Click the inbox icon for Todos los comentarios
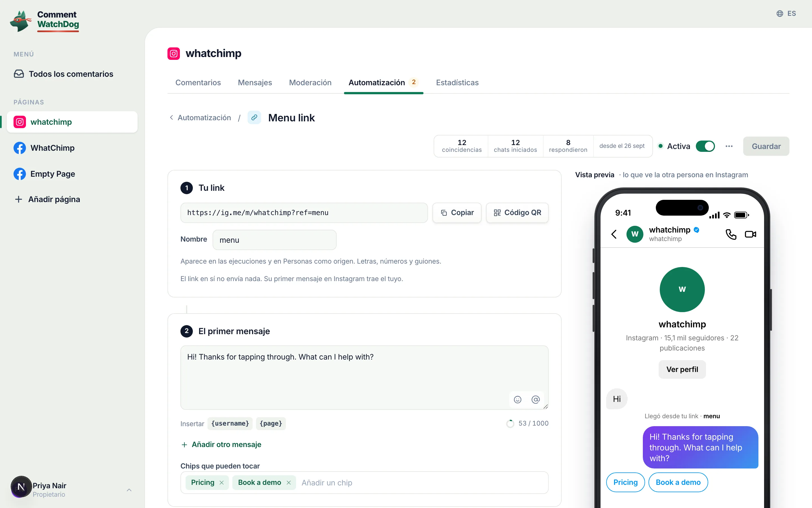 point(19,74)
